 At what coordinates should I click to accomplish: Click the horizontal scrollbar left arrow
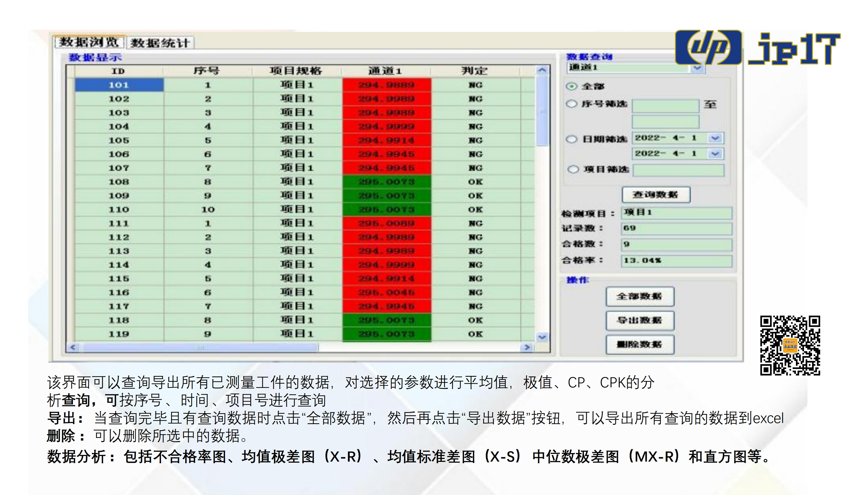73,347
